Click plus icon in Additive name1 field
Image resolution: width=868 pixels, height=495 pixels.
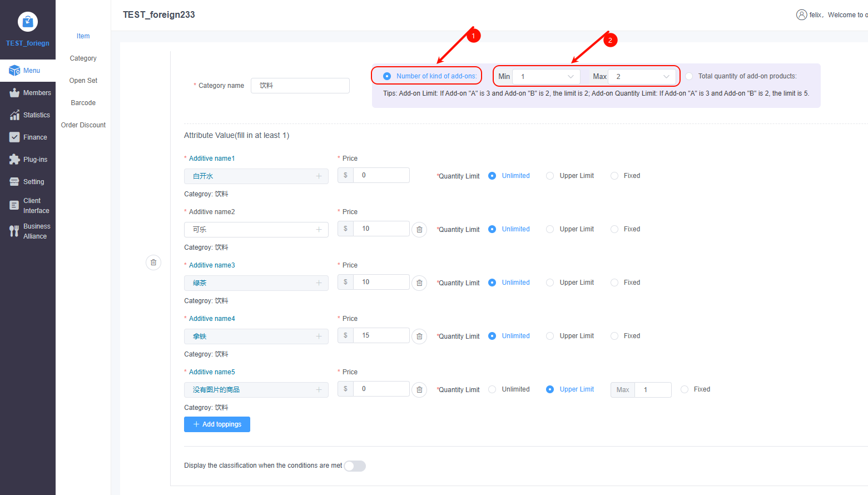tap(319, 176)
